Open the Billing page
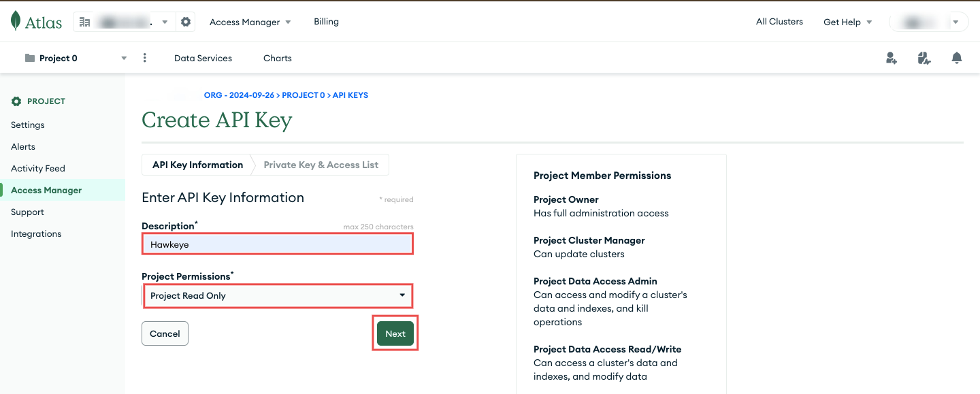980x394 pixels. [325, 21]
